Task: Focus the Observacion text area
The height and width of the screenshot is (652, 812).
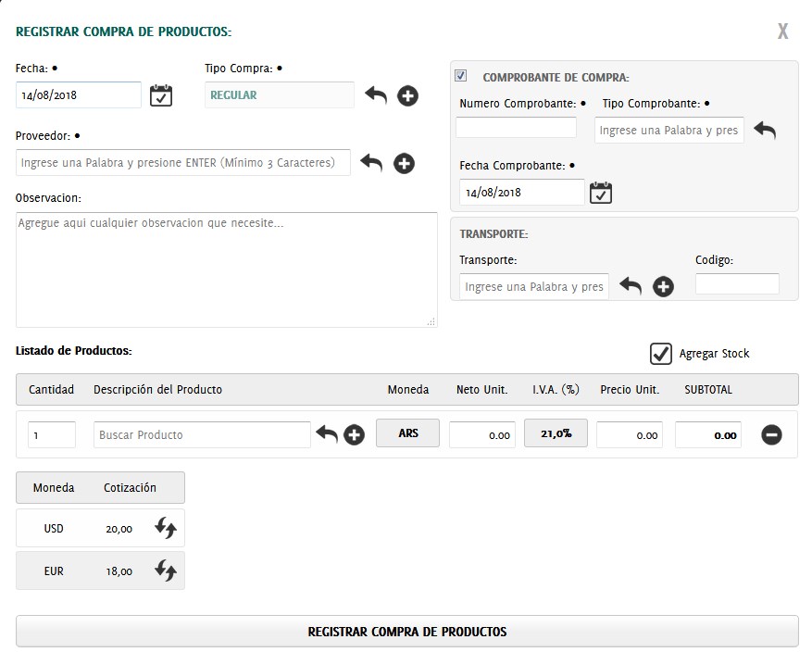Action: [x=226, y=270]
